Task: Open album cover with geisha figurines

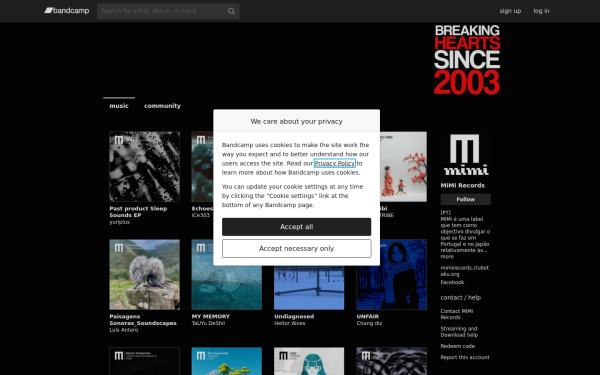Action: [x=403, y=166]
